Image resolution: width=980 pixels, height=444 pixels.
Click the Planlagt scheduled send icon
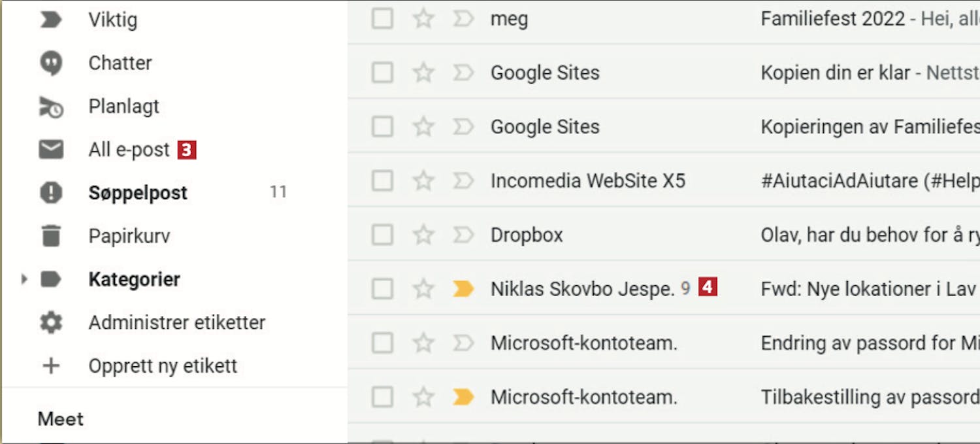point(51,107)
